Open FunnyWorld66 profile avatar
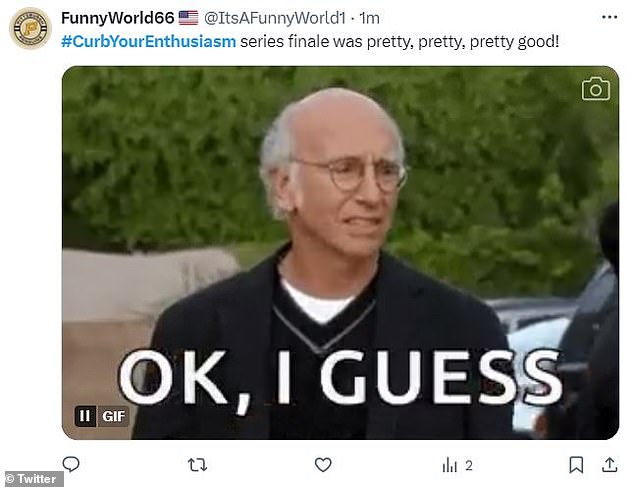Screen dimensions: 634x487 (x=30, y=28)
